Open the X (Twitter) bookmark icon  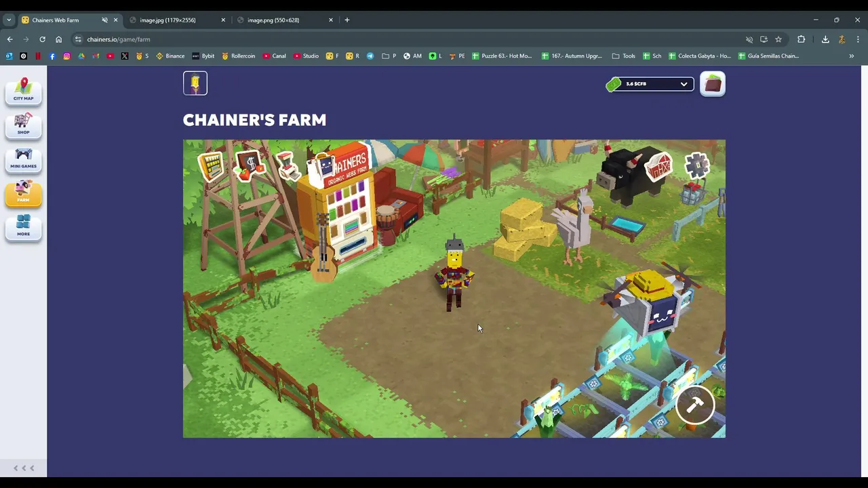coord(125,56)
